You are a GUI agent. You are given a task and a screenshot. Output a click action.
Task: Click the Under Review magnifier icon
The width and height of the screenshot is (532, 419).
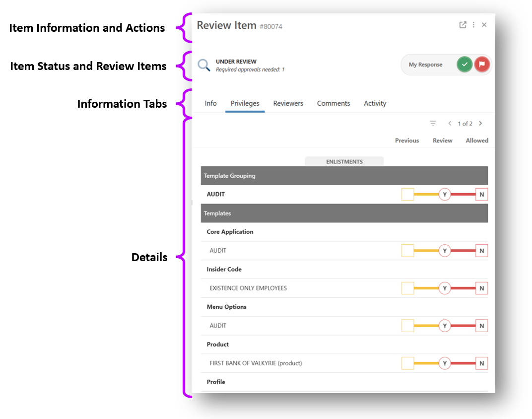tap(204, 65)
